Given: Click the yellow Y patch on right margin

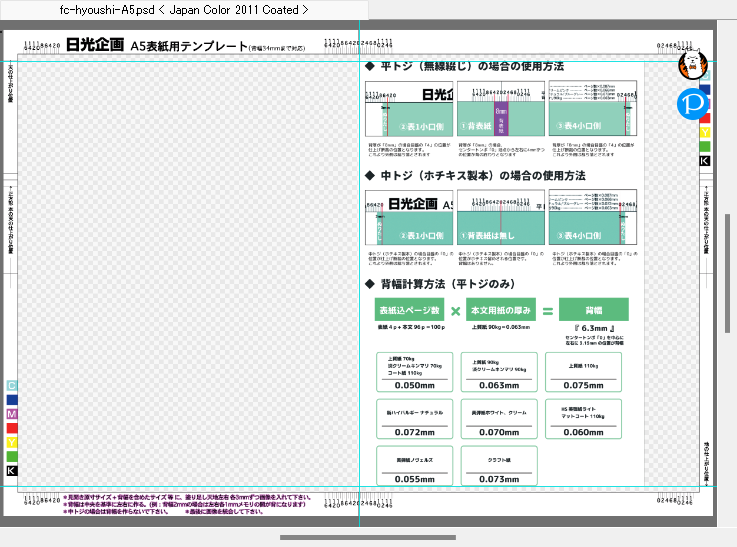Looking at the screenshot, I should point(705,133).
